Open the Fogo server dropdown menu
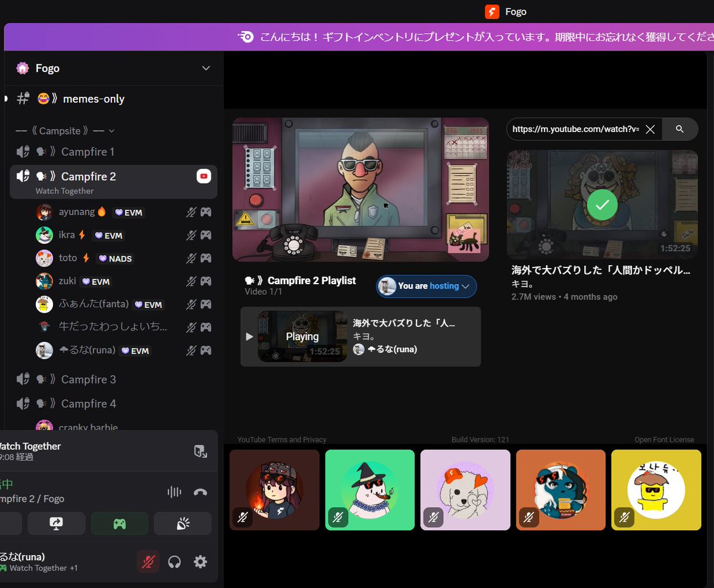 206,68
